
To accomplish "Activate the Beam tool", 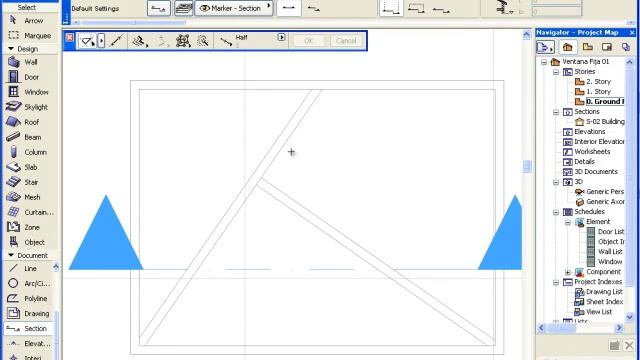I will click(x=24, y=137).
